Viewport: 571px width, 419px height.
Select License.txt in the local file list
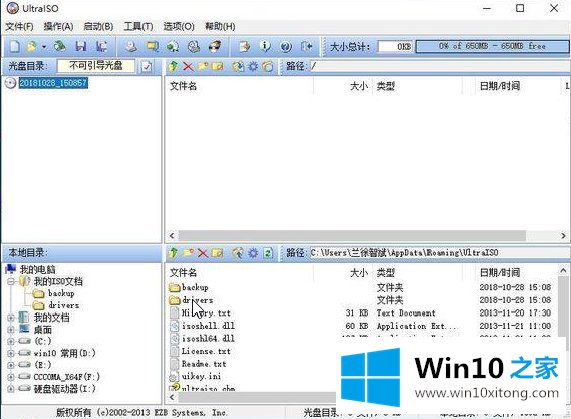(x=206, y=351)
